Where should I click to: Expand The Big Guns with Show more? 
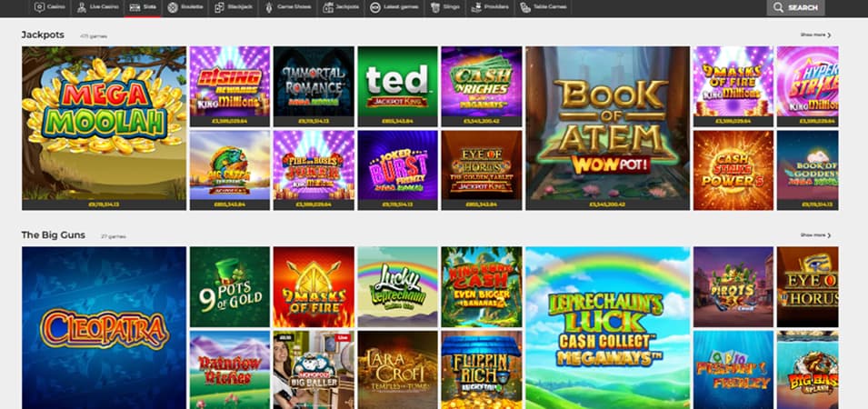point(815,234)
